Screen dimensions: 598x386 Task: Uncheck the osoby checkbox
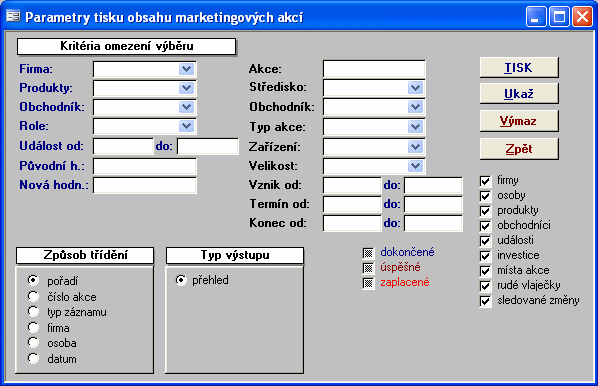coord(485,196)
